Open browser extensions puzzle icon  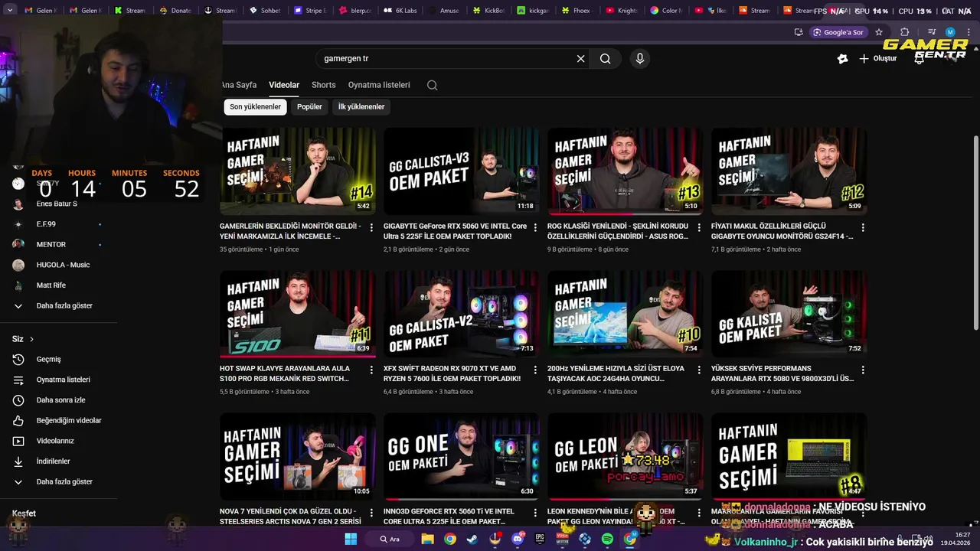click(904, 32)
